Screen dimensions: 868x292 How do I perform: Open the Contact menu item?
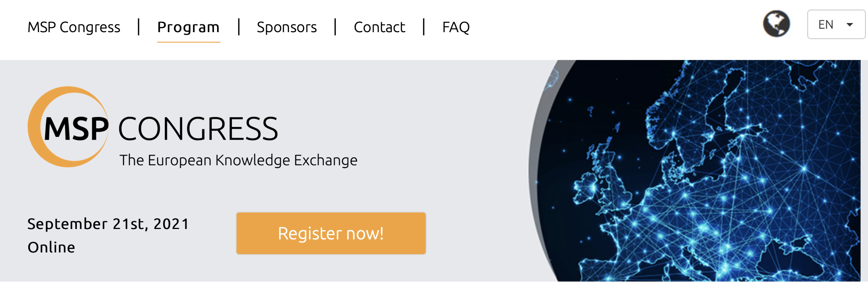point(379,27)
